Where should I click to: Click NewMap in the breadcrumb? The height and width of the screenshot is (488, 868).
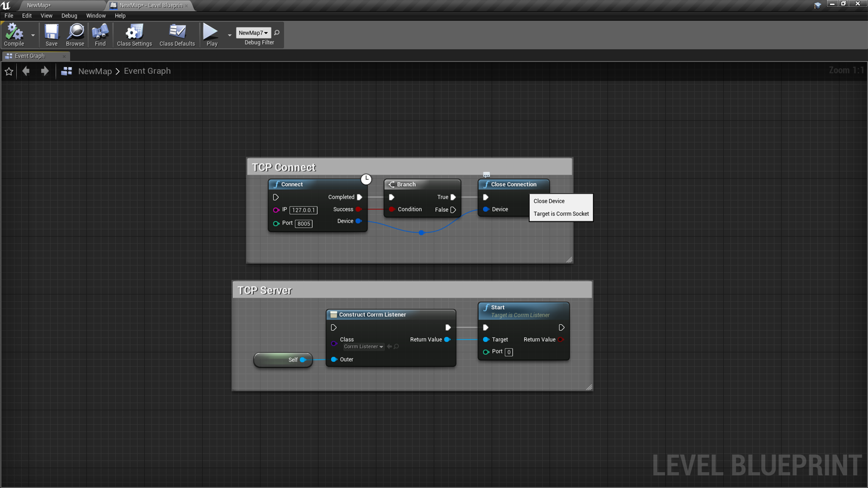[x=94, y=71]
